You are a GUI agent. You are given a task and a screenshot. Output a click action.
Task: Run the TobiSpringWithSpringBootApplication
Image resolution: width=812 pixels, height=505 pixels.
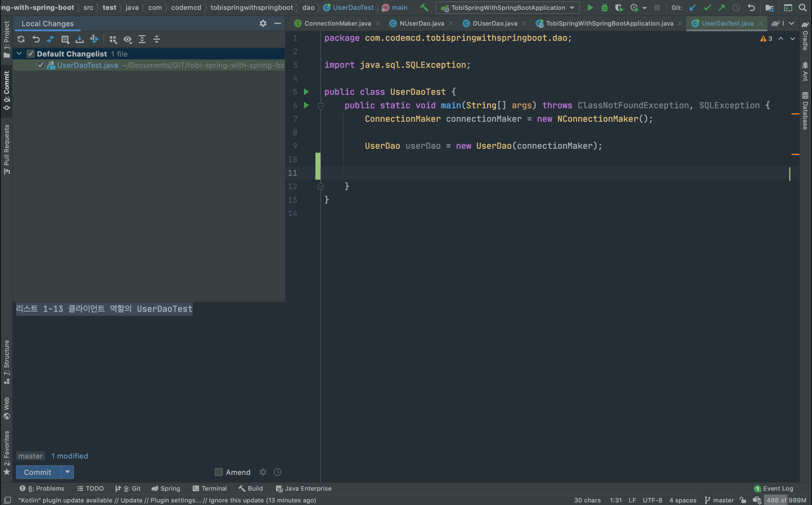pos(590,7)
